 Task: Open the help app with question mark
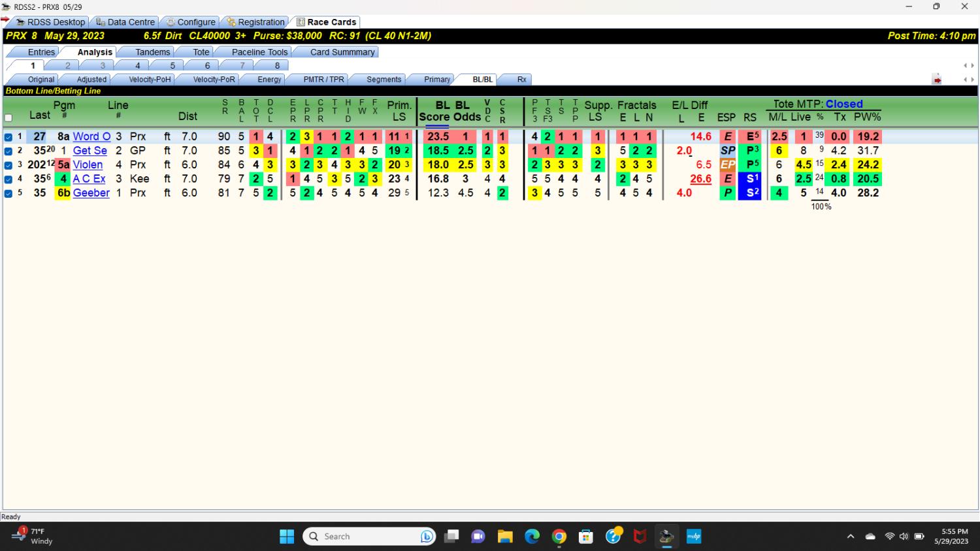[613, 537]
